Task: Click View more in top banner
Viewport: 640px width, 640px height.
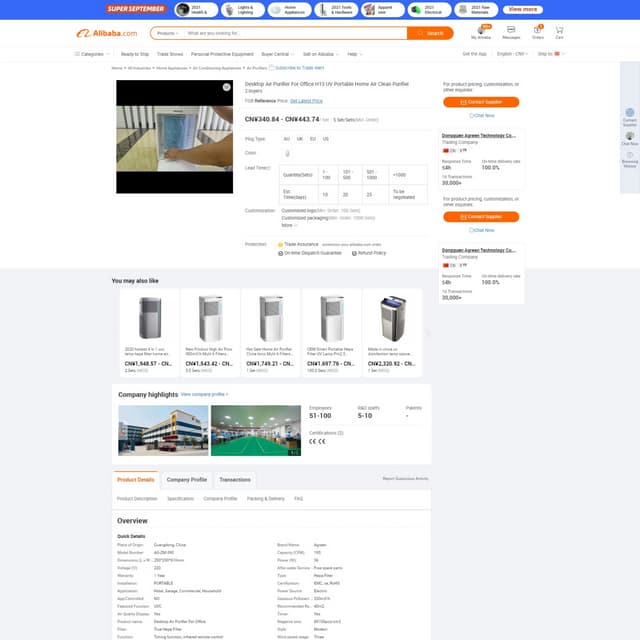Action: (522, 9)
